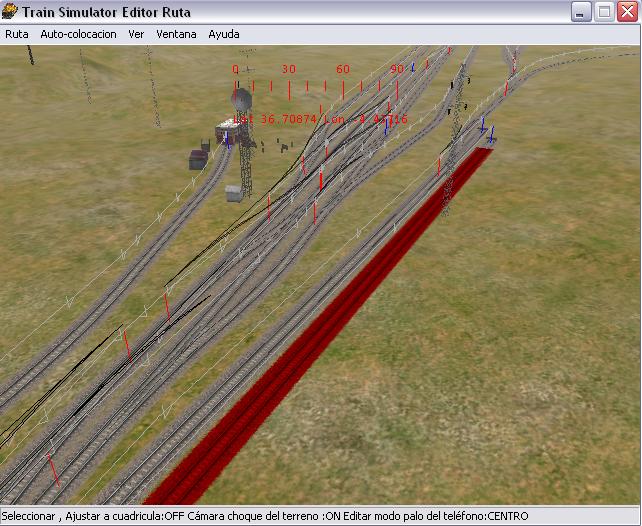Image resolution: width=642 pixels, height=526 pixels.
Task: Open the Ver menu
Action: 136,34
